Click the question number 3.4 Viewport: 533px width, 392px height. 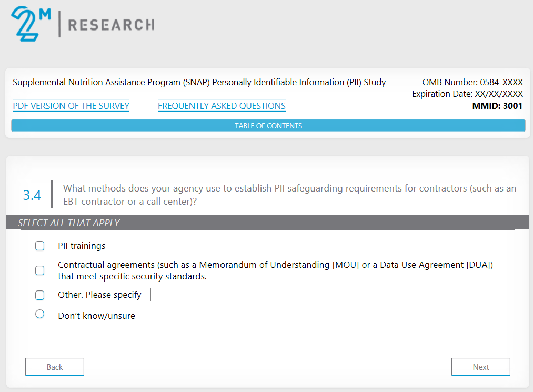32,195
